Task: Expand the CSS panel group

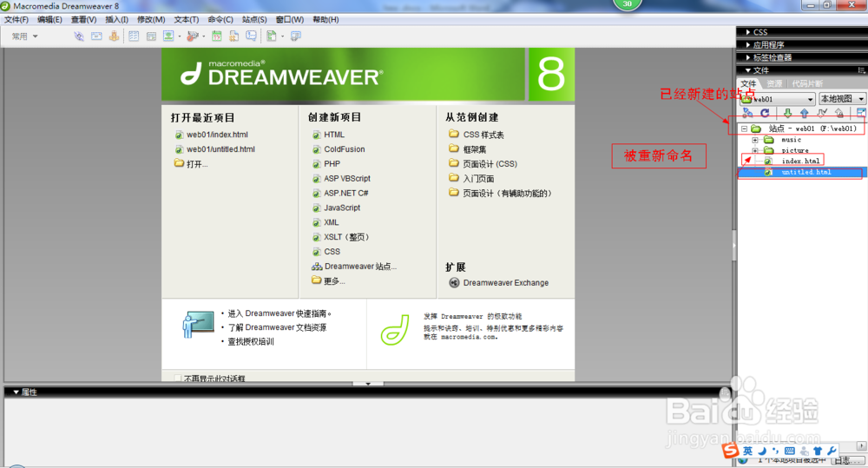Action: (x=748, y=32)
